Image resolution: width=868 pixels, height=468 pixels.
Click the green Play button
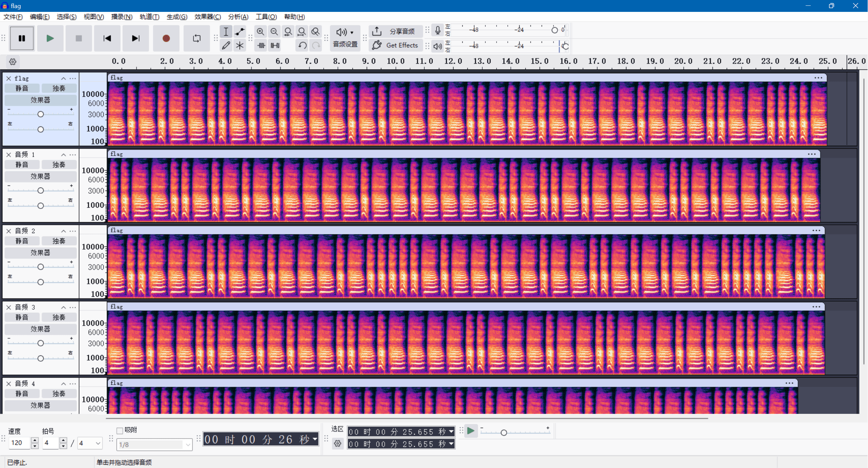pyautogui.click(x=50, y=38)
